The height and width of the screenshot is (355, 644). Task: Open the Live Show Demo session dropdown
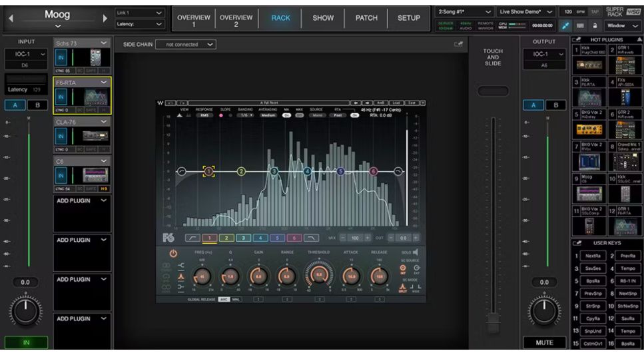tap(525, 11)
